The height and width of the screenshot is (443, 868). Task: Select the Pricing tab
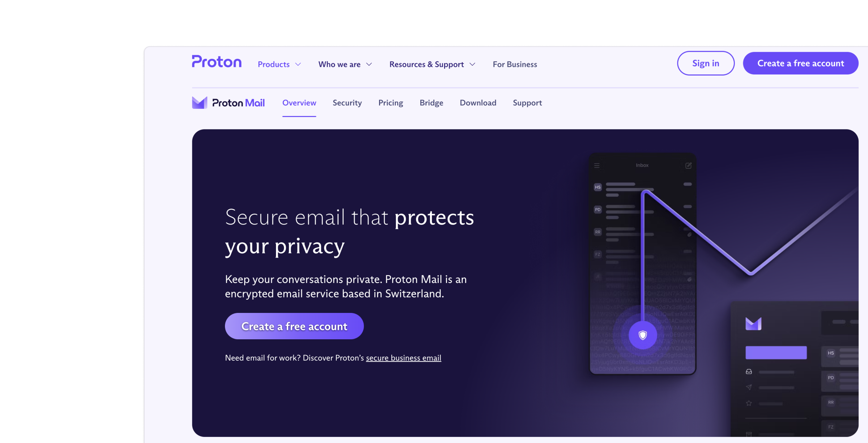tap(391, 103)
